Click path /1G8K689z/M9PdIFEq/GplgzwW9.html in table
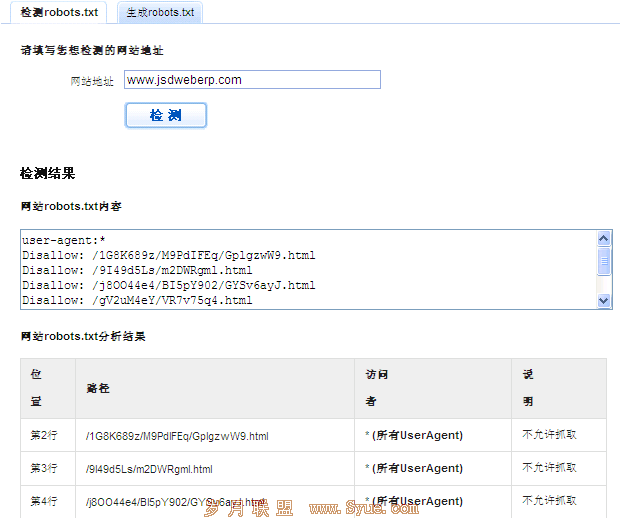This screenshot has height=518, width=620. coord(177,436)
